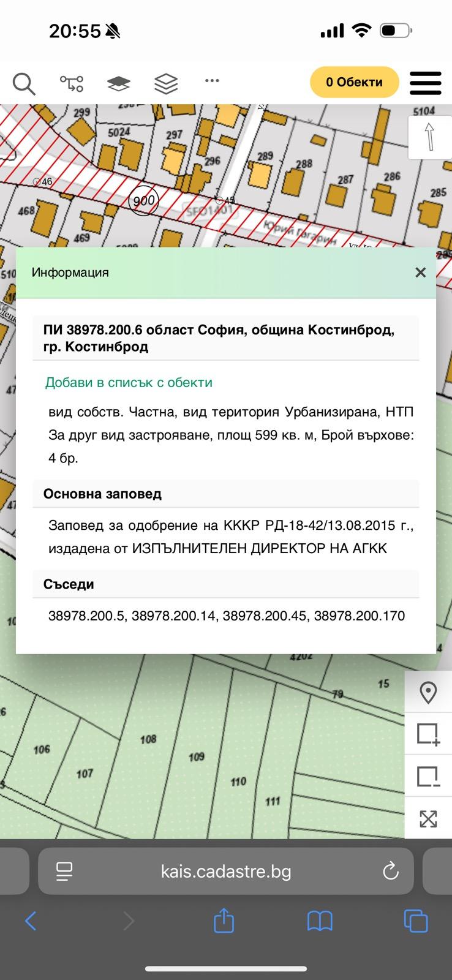
Task: Open Safari bookmarks
Action: pyautogui.click(x=320, y=921)
